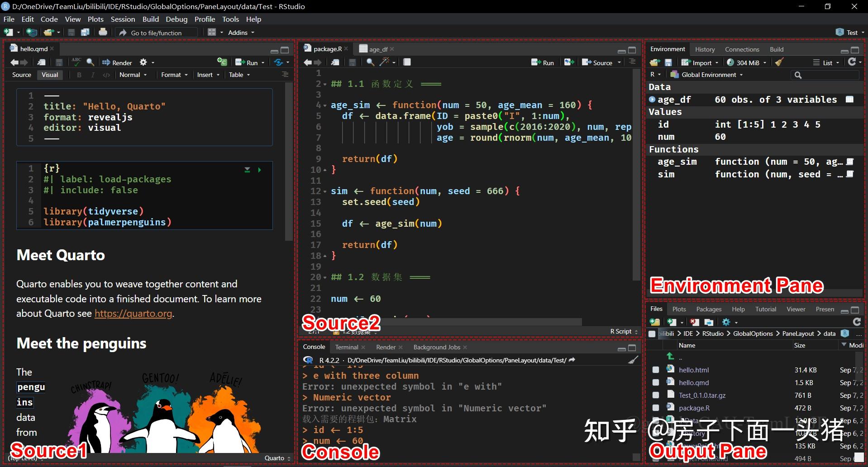868x467 pixels.
Task: Follow the https://quarto.org link
Action: click(133, 313)
